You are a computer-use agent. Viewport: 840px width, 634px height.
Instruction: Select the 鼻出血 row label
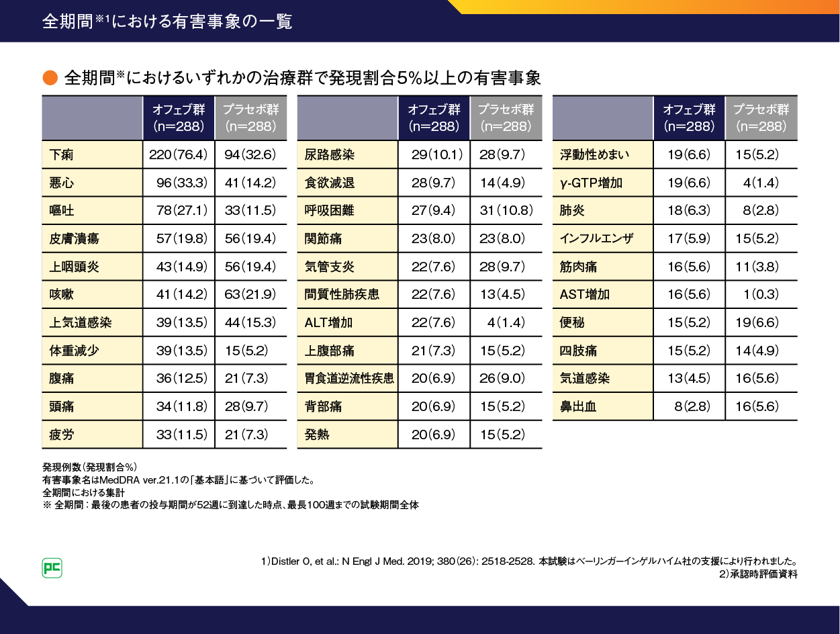[x=578, y=407]
